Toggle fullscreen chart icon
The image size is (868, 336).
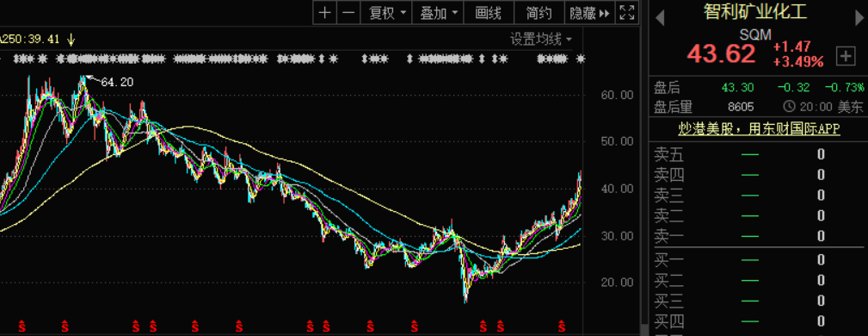pyautogui.click(x=626, y=12)
